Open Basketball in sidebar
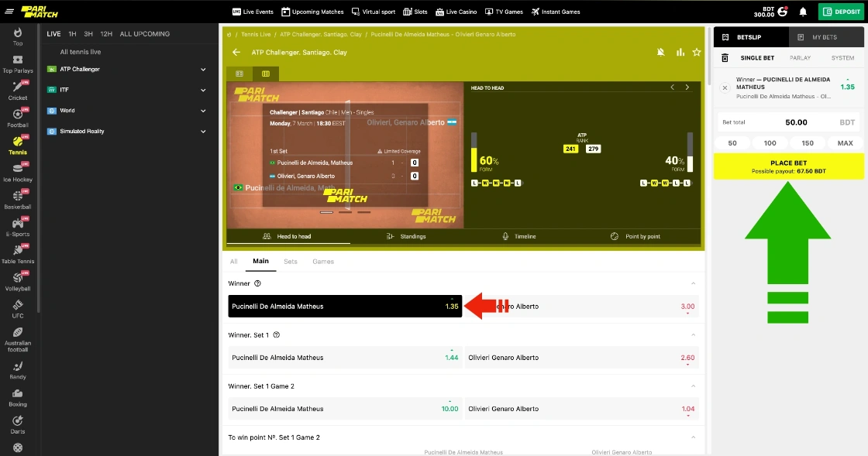Screen dimensions: 868x456 tap(18, 200)
